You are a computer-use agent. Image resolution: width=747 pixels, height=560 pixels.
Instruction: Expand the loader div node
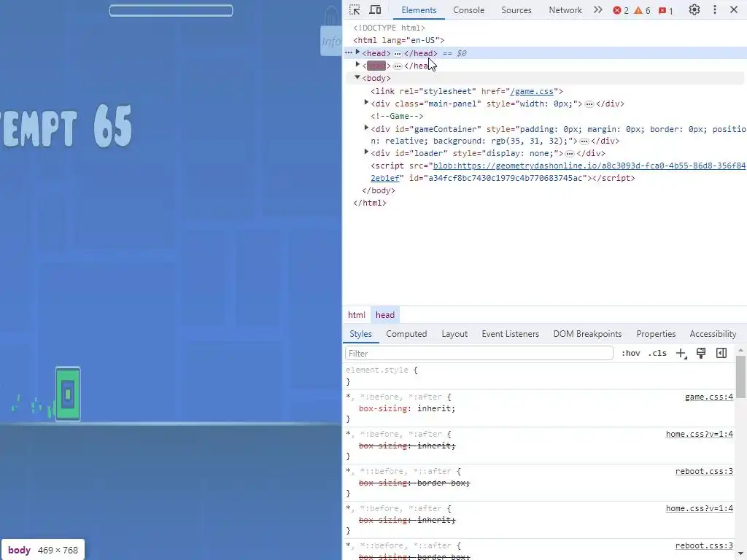(366, 152)
